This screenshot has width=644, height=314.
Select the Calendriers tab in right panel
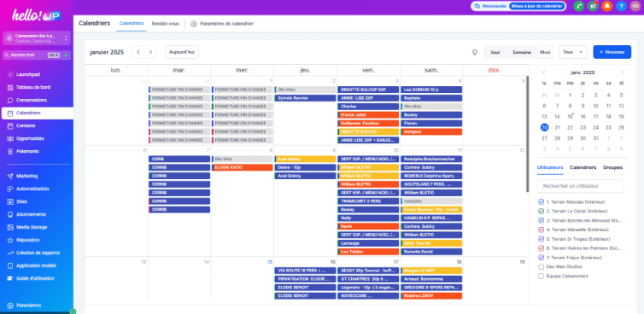[x=583, y=167]
